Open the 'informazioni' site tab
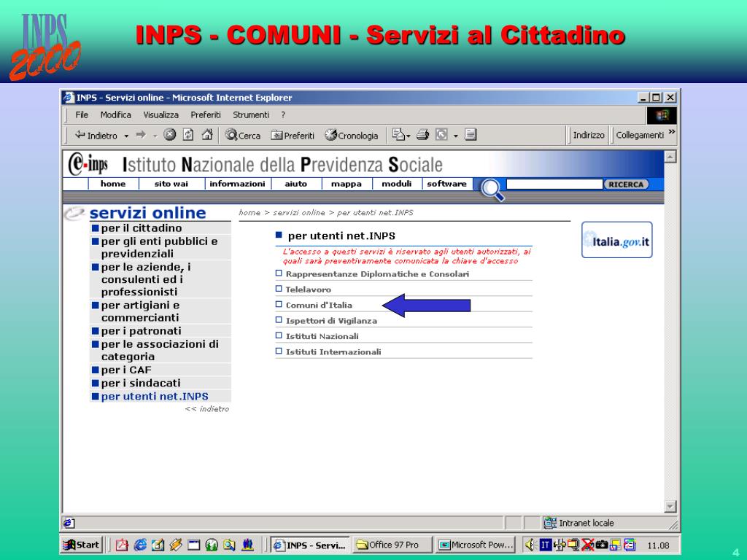The width and height of the screenshot is (747, 560). [x=237, y=184]
